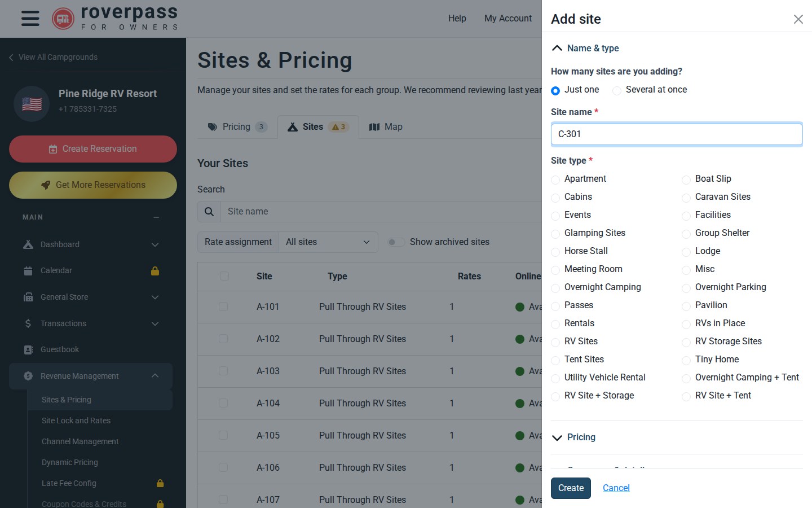Click the back arrow beside View All Campgrounds
This screenshot has height=508, width=812.
click(x=11, y=57)
